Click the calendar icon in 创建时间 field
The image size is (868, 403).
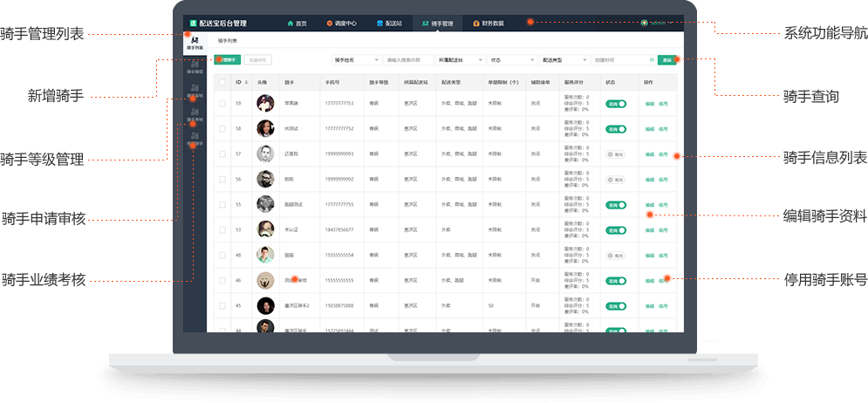click(652, 60)
